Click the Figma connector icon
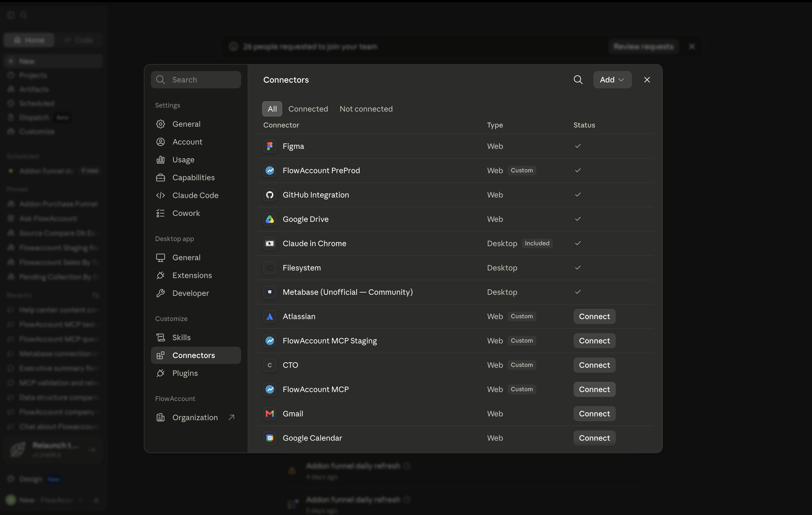812x515 pixels. tap(269, 146)
